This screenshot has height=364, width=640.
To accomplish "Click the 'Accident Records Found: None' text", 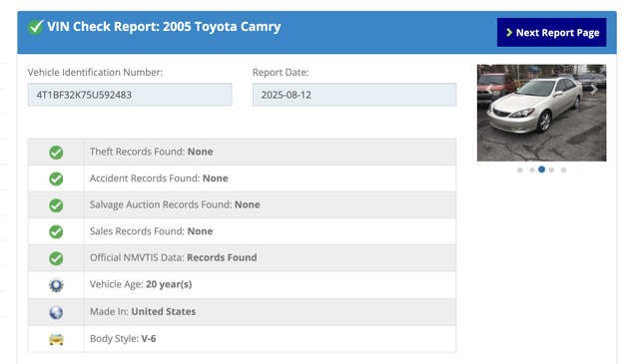I will (x=159, y=179).
